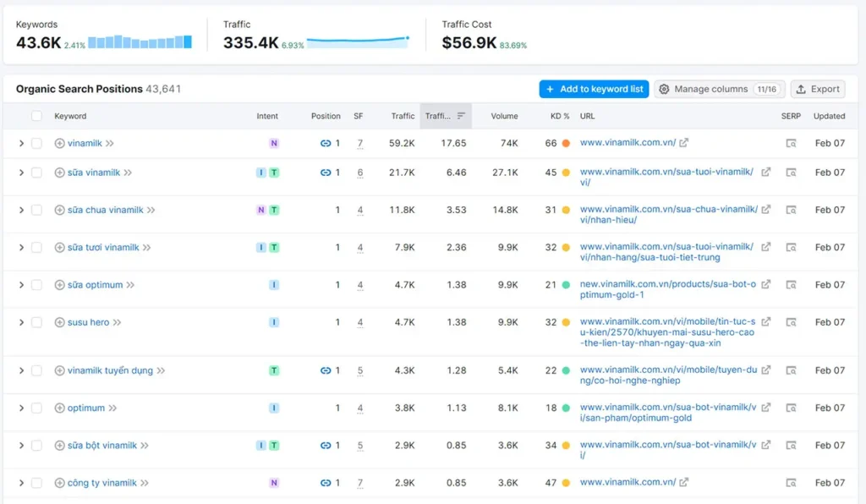
Task: Expand the vinamilk keyword row
Action: tap(21, 144)
